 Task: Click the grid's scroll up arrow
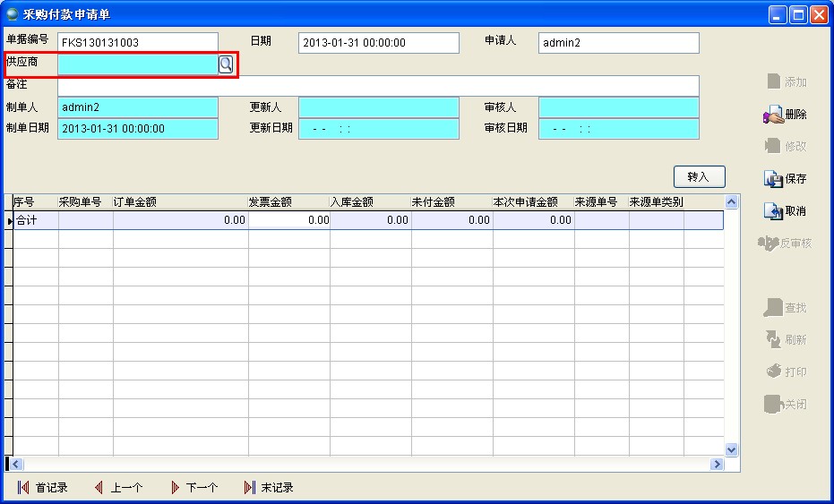(x=731, y=201)
